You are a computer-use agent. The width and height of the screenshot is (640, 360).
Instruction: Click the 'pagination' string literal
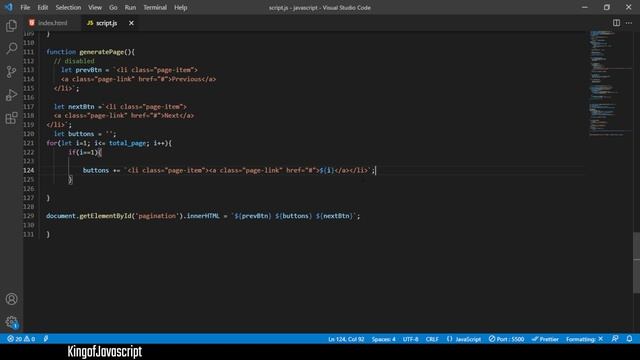157,216
